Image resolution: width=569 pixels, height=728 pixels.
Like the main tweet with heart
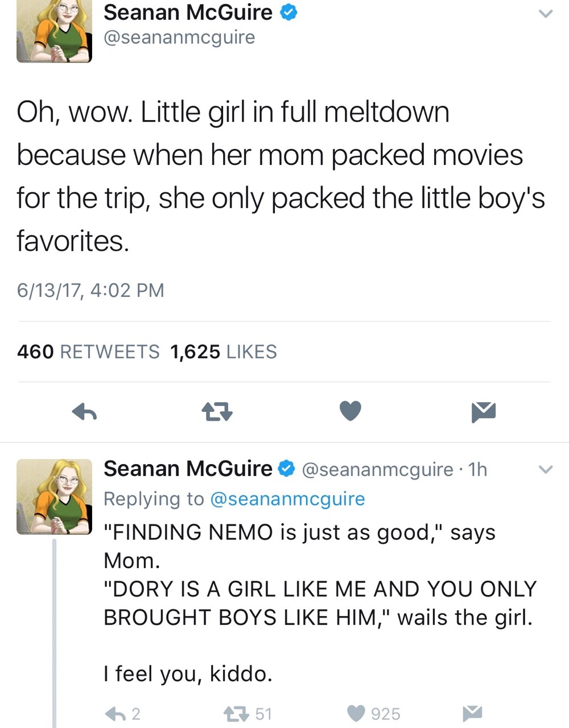click(x=350, y=411)
